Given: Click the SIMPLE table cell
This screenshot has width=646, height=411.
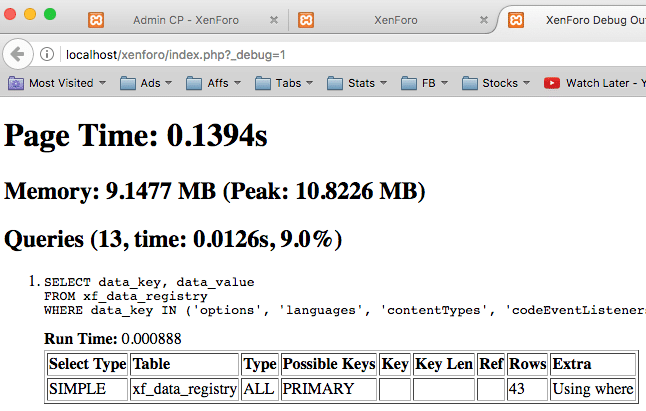Looking at the screenshot, I should (x=87, y=389).
